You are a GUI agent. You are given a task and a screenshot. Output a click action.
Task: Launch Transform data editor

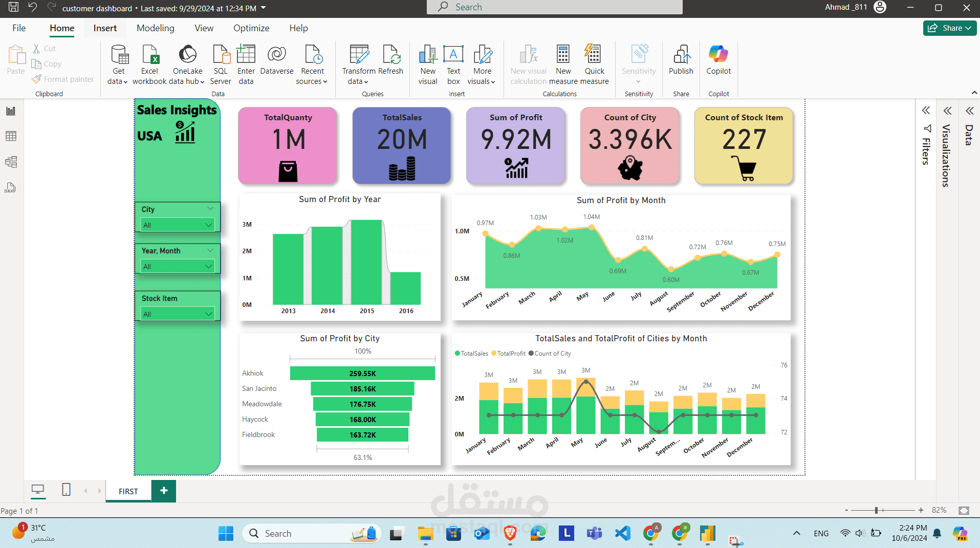click(x=359, y=64)
